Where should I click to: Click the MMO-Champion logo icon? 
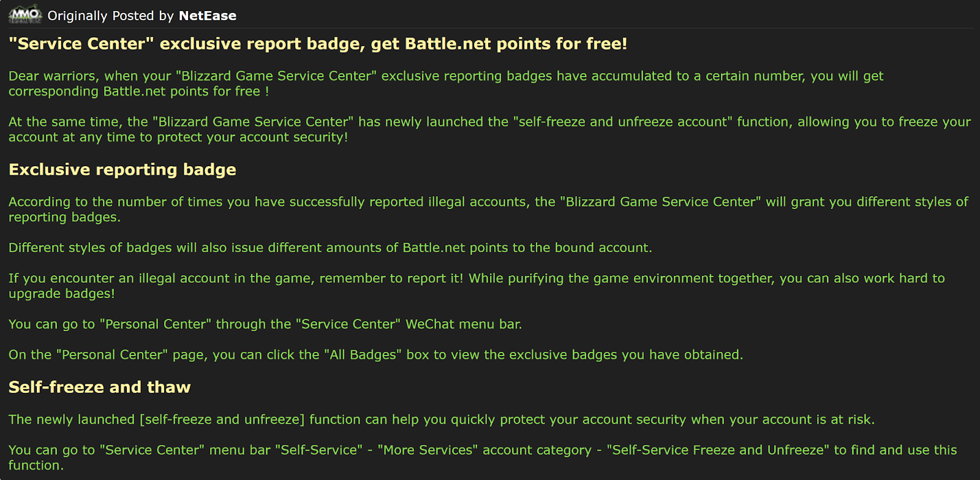point(25,14)
